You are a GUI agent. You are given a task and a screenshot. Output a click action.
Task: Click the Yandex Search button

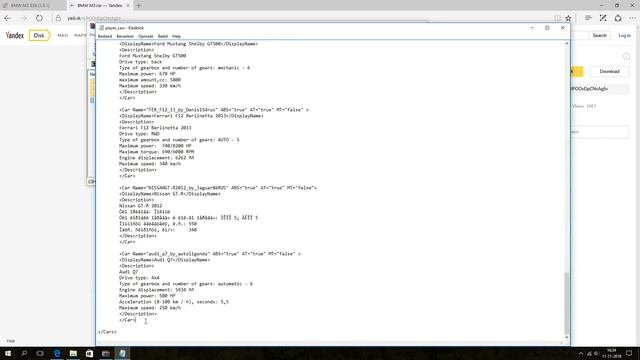600,36
